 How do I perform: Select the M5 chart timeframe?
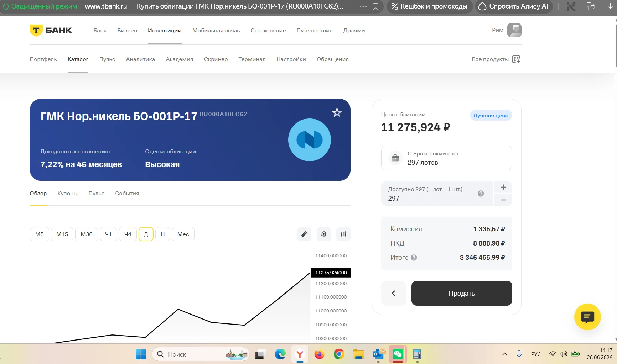point(40,234)
